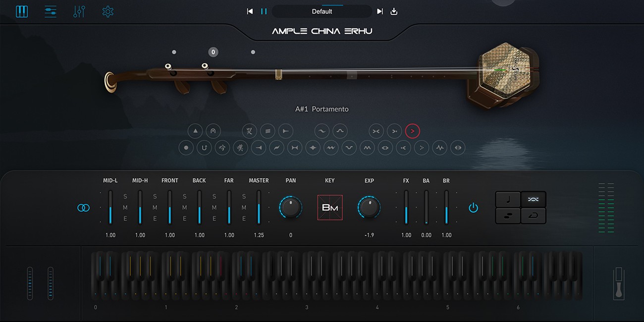Click the BR level slider
644x322 pixels.
click(x=446, y=208)
